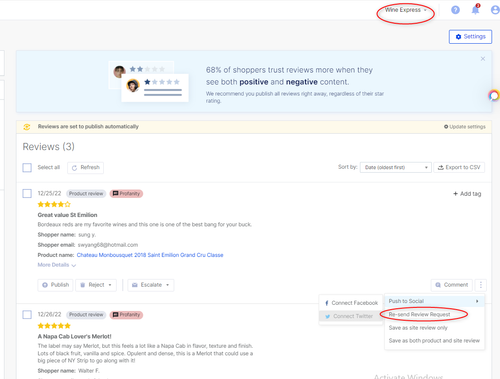
Task: Select Connect Facebook
Action: click(x=351, y=303)
